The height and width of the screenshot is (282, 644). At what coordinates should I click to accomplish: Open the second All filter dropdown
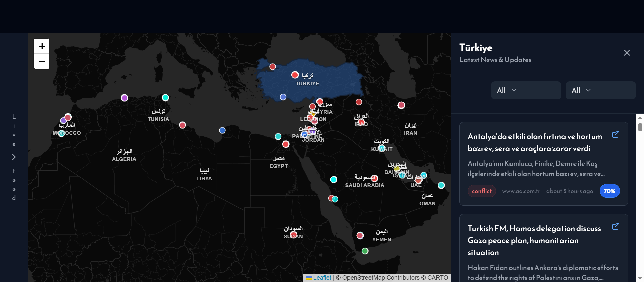[x=600, y=90]
